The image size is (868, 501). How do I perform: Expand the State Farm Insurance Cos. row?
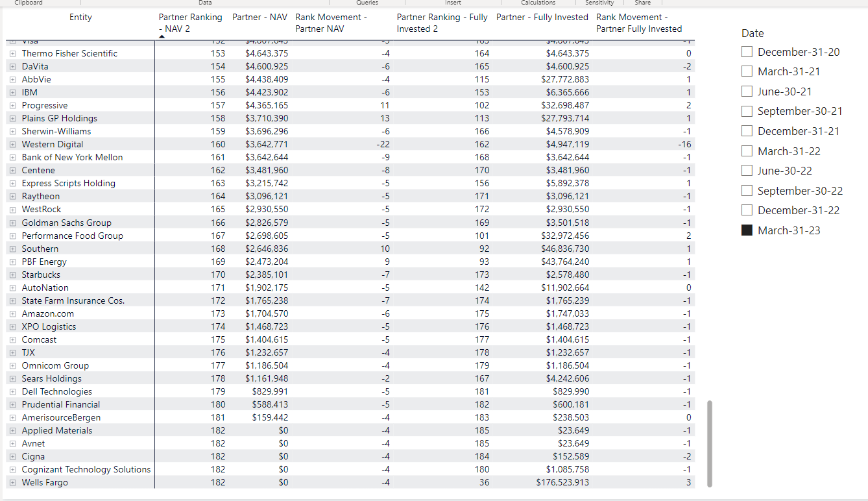coord(12,300)
